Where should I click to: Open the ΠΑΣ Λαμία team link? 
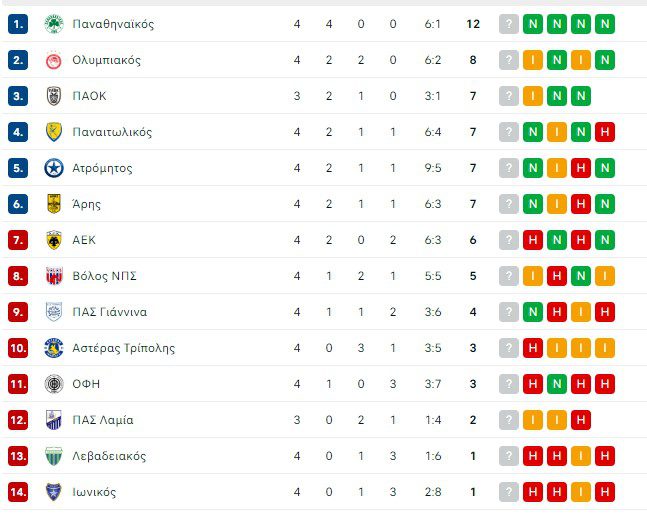(103, 420)
